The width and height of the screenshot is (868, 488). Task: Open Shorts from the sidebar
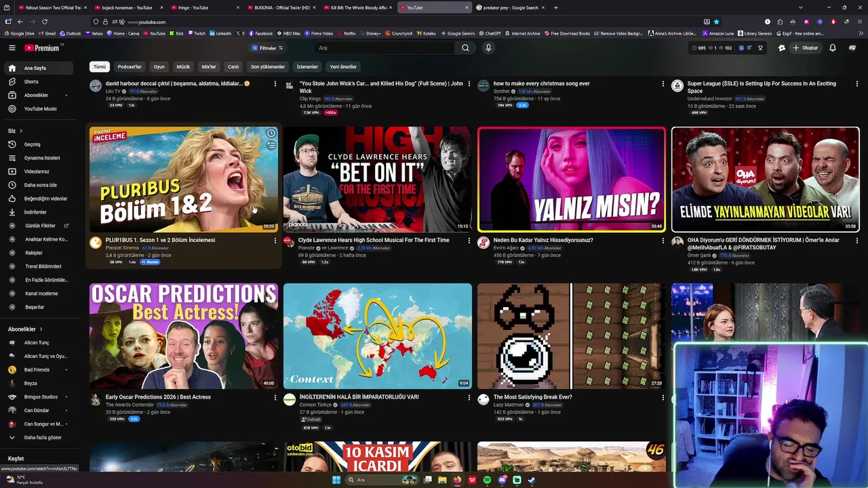point(37,82)
